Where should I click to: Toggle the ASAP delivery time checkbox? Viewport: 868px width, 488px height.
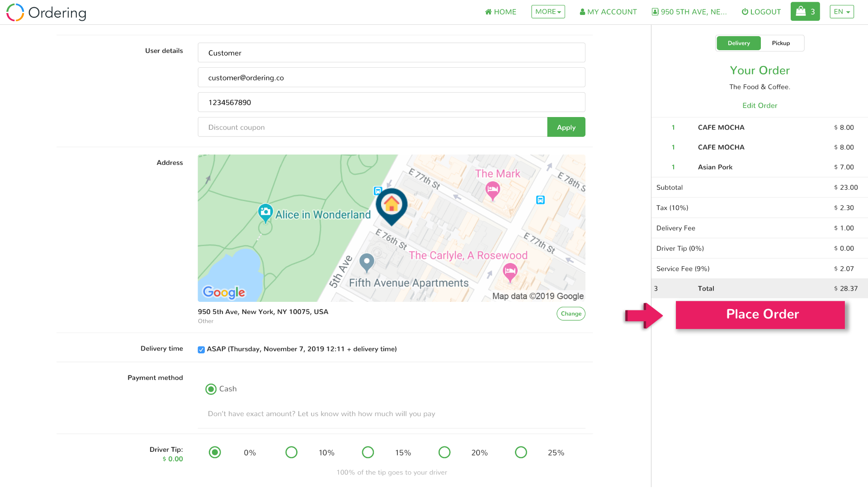201,349
